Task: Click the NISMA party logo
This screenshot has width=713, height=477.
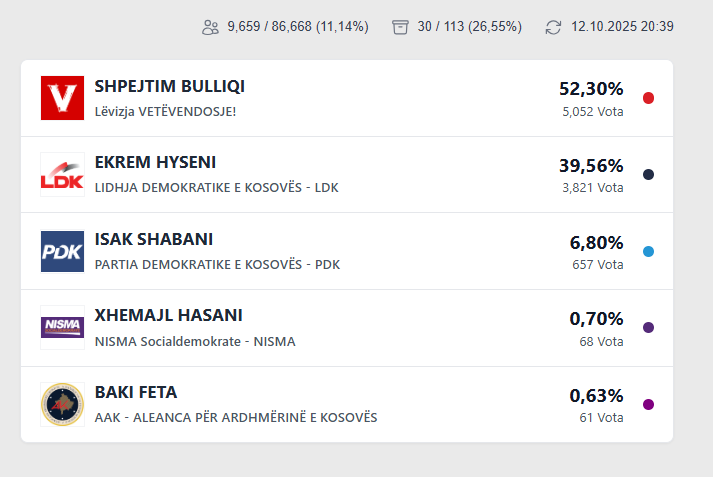Action: 62,327
